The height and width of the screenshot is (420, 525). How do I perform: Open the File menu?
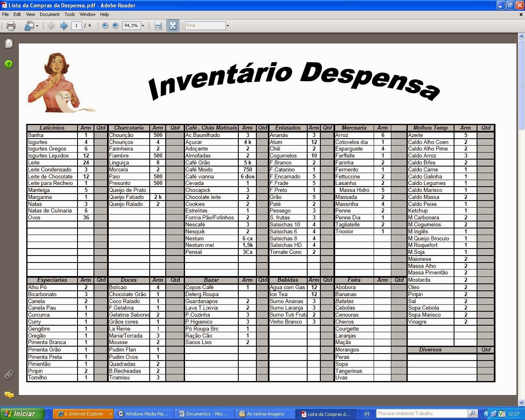5,14
